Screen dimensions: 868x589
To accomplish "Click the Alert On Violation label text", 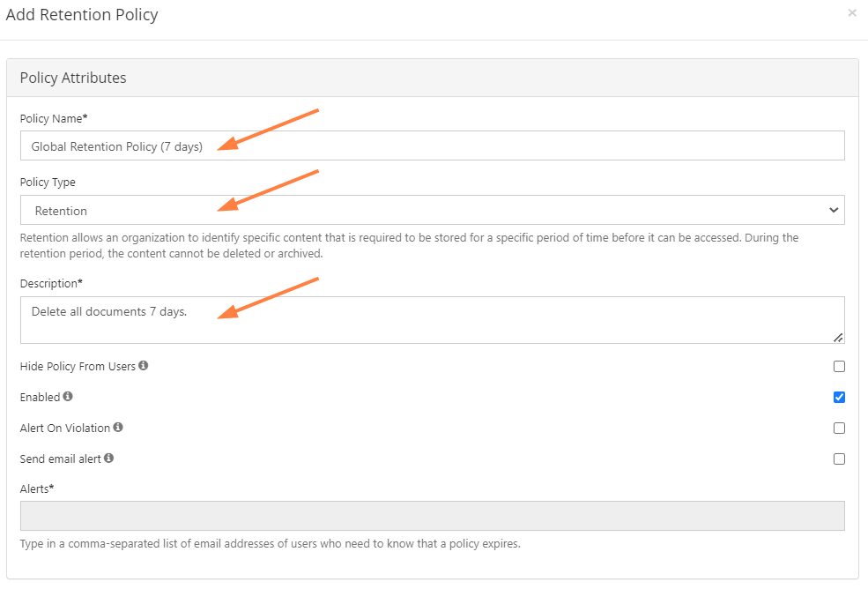I will pos(65,428).
